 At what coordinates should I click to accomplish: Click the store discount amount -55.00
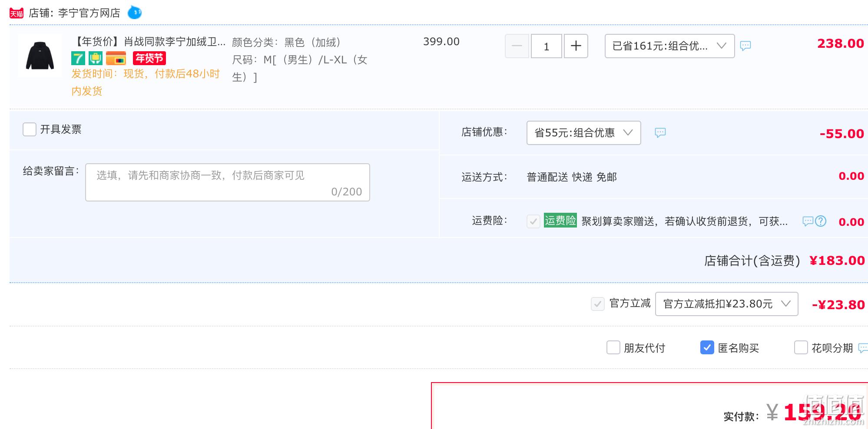pos(842,134)
